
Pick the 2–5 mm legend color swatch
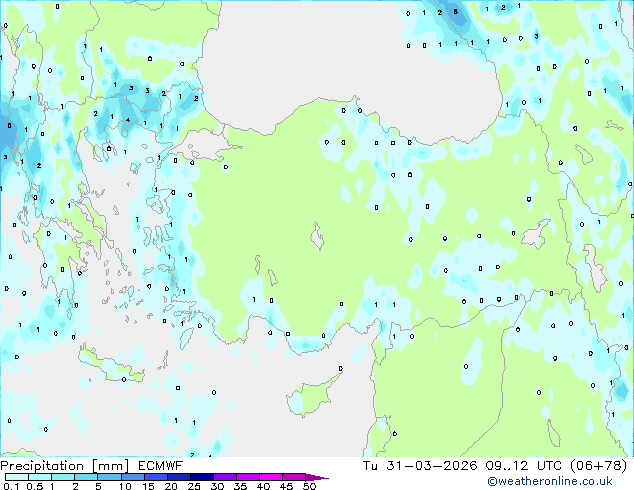tap(86, 477)
